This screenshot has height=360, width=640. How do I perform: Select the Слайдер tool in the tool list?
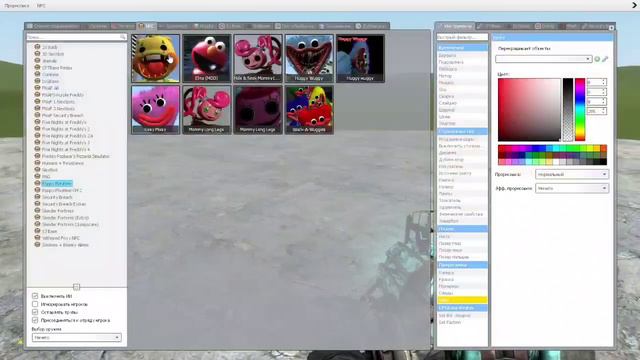[462, 103]
